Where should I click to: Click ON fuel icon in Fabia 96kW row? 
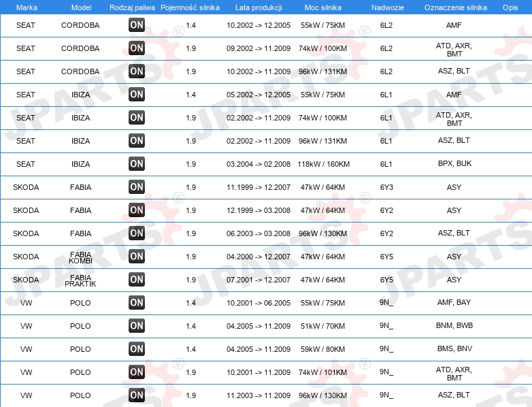pos(137,233)
